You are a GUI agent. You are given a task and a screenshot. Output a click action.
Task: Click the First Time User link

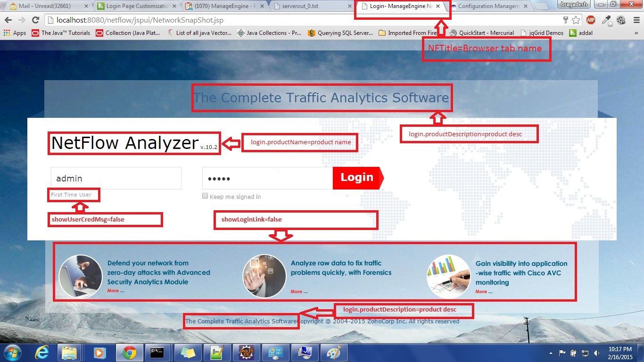point(71,195)
